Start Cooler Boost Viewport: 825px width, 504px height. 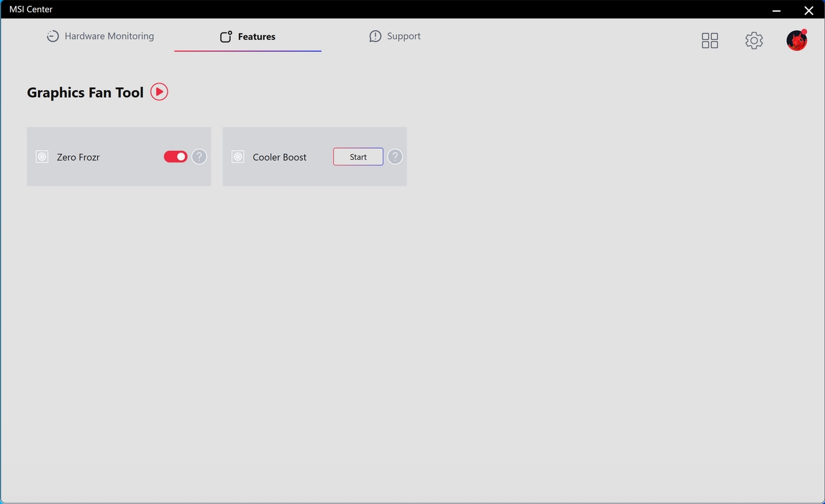358,157
